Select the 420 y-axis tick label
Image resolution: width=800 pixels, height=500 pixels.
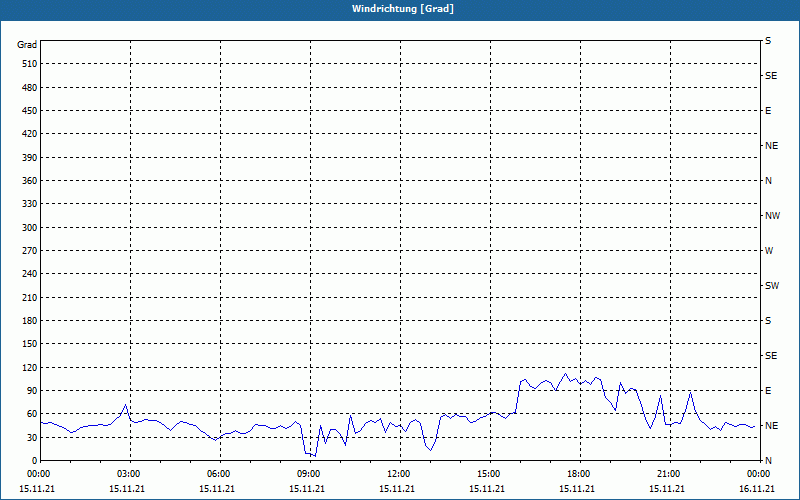tap(30, 134)
